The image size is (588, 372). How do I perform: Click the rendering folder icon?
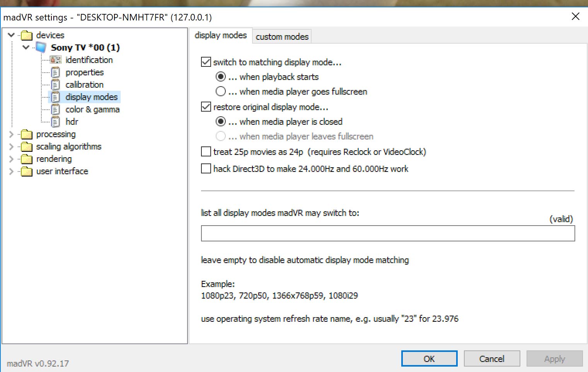coord(27,159)
